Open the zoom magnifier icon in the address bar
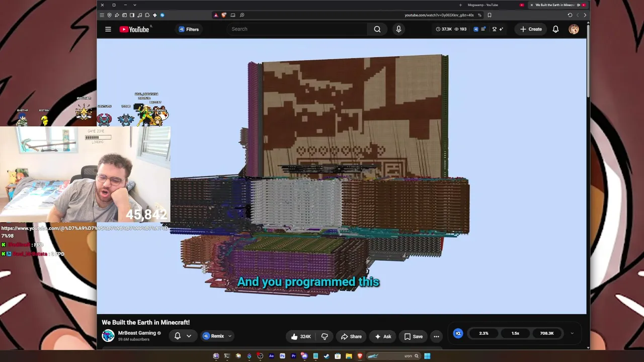644x362 pixels. click(x=242, y=15)
